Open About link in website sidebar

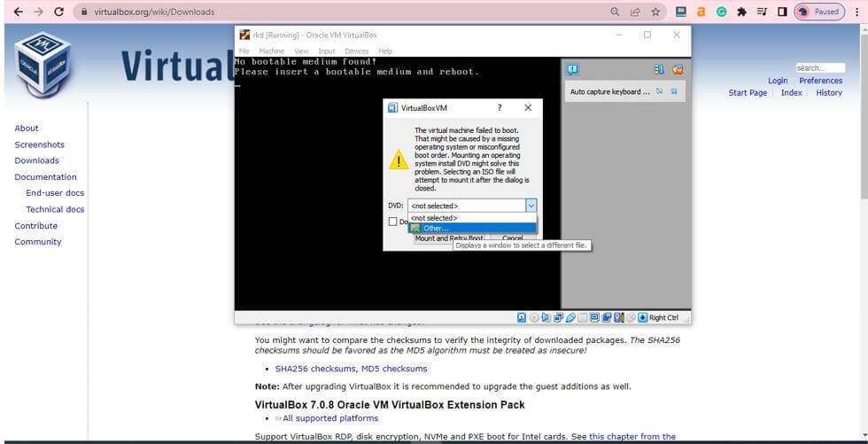27,129
